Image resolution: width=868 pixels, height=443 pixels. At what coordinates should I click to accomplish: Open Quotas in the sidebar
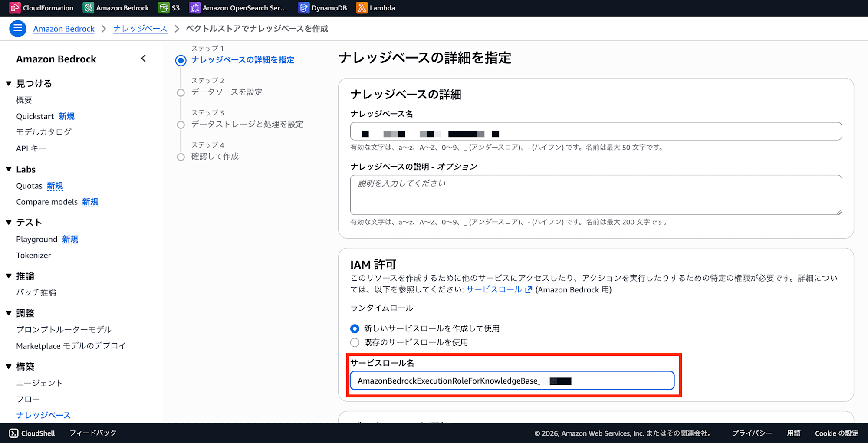point(30,186)
